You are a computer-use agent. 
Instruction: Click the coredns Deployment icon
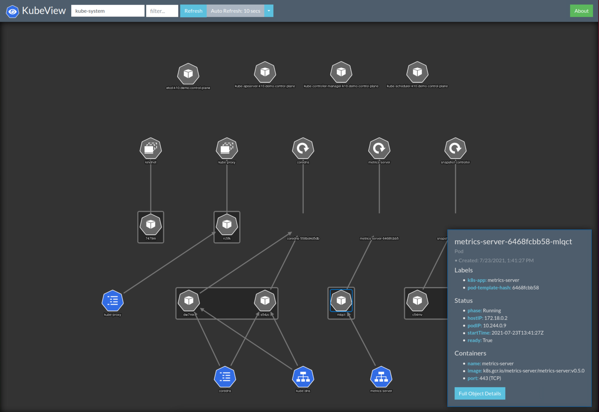click(303, 148)
